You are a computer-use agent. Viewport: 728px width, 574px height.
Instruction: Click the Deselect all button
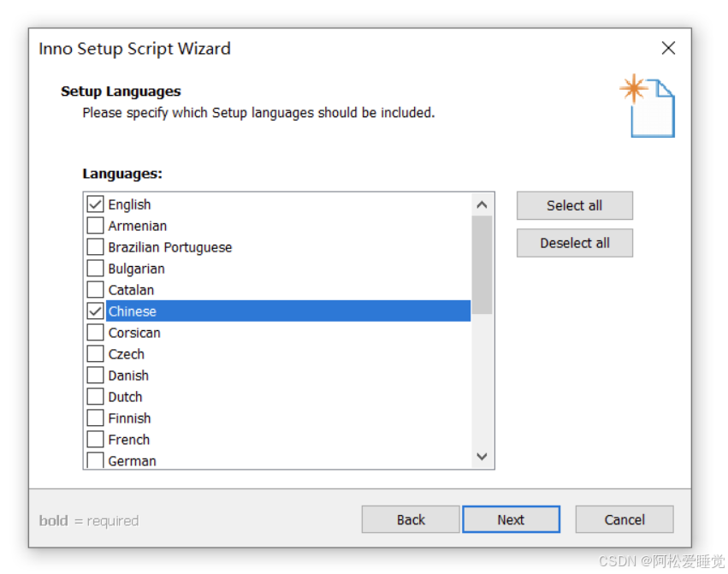coord(574,243)
